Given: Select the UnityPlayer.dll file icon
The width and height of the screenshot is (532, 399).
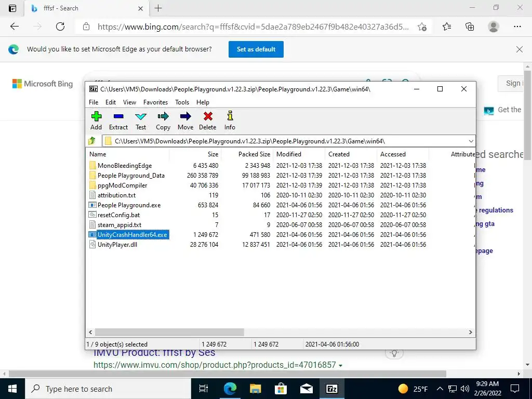Looking at the screenshot, I should (92, 244).
